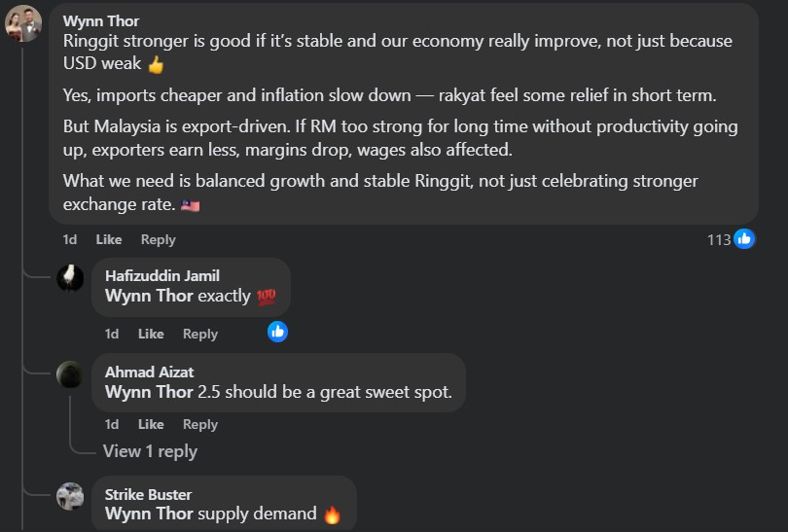Open Ahmad Aizat's profile name link
788x532 pixels.
tap(149, 372)
